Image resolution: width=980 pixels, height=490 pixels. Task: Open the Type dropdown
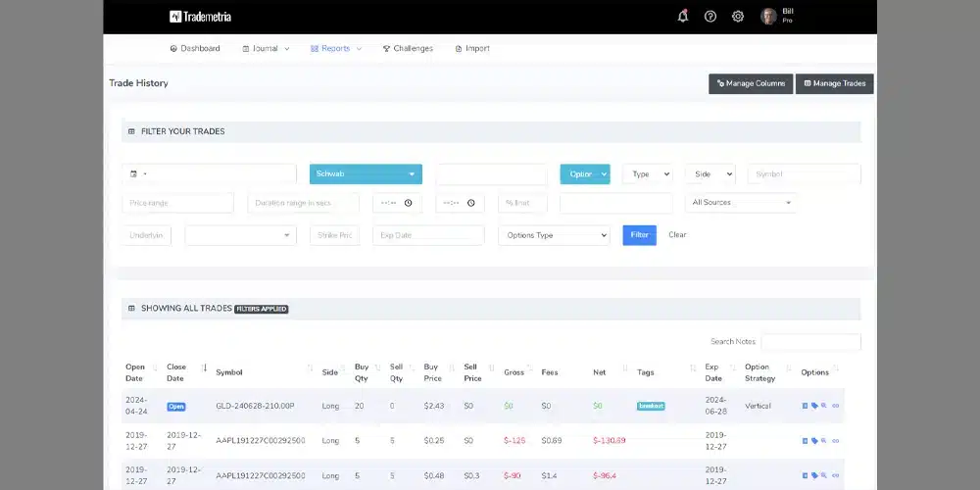coord(648,173)
